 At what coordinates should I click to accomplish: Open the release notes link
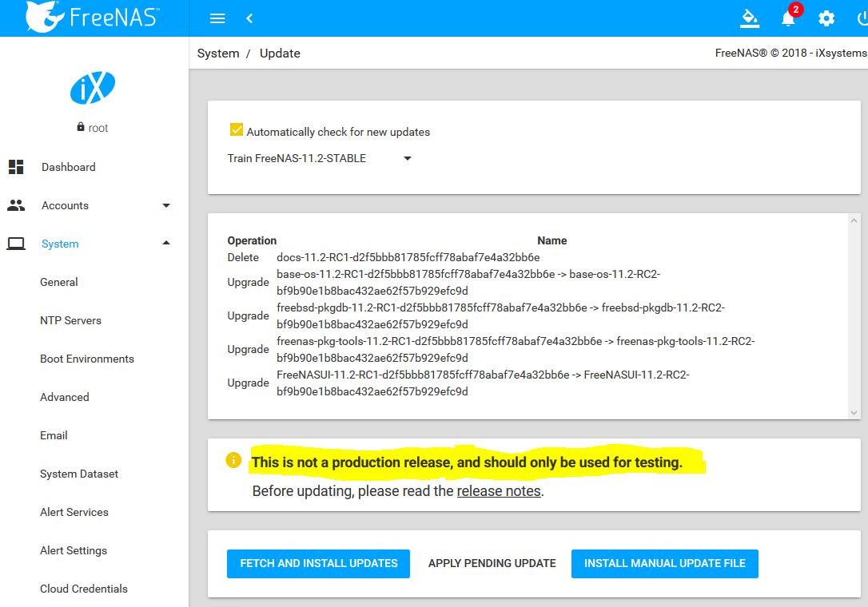point(499,491)
